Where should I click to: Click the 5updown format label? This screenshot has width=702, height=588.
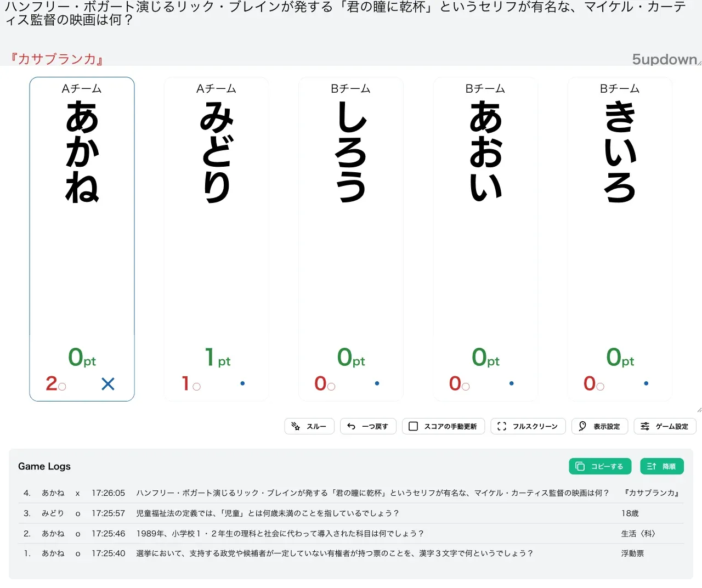[665, 59]
